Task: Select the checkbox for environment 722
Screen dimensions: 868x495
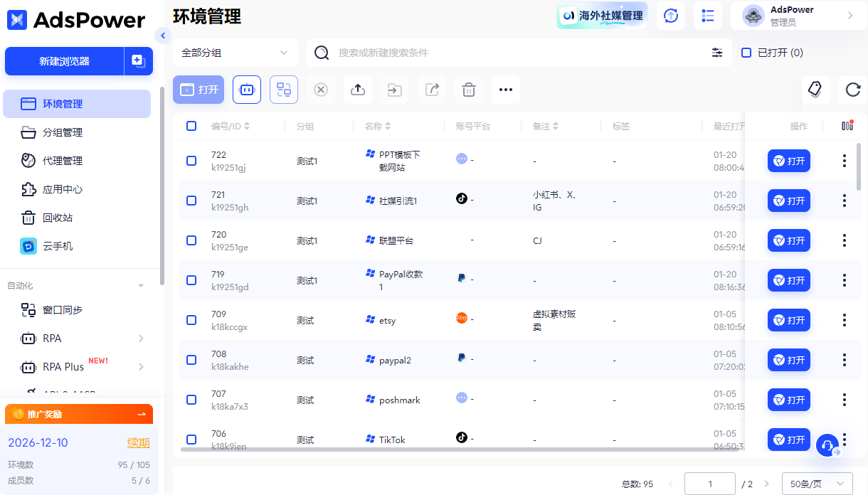Action: [x=191, y=161]
